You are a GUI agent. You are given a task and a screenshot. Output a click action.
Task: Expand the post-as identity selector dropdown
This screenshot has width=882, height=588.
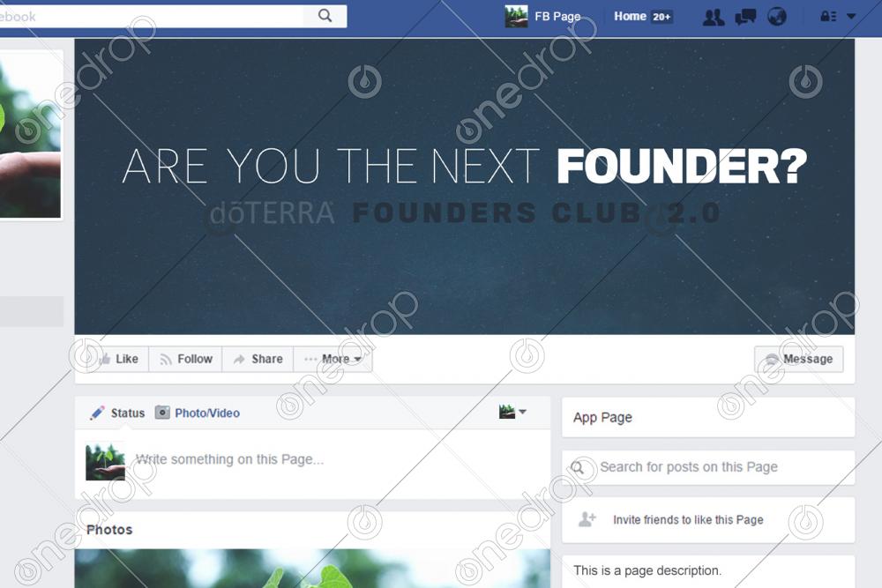click(x=512, y=412)
